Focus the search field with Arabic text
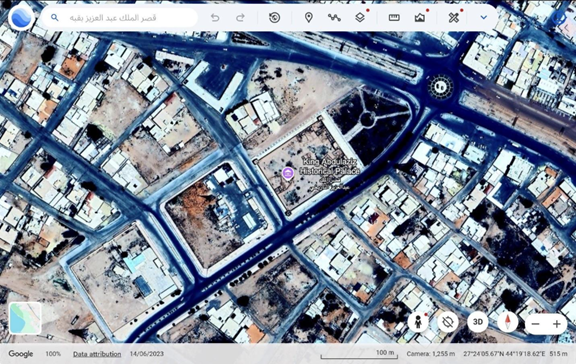 coord(119,18)
